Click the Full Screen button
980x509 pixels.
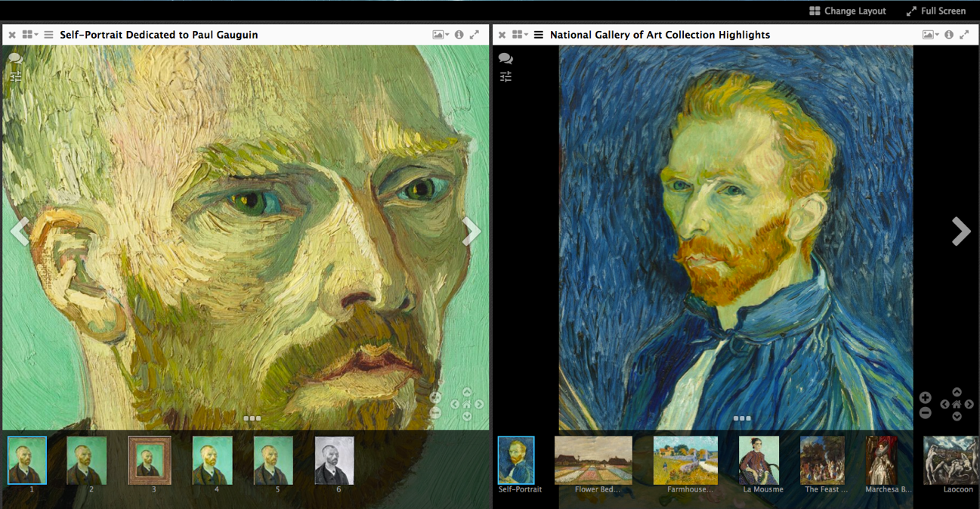coord(936,11)
